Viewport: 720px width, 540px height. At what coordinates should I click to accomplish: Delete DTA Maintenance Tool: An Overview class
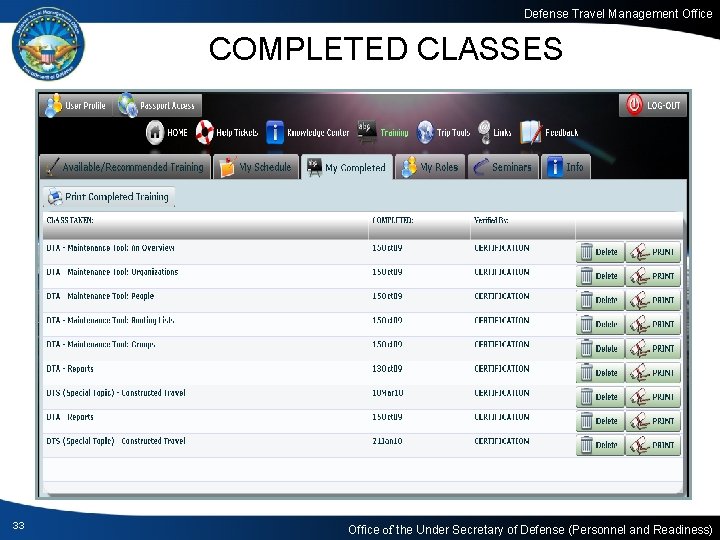(x=600, y=252)
